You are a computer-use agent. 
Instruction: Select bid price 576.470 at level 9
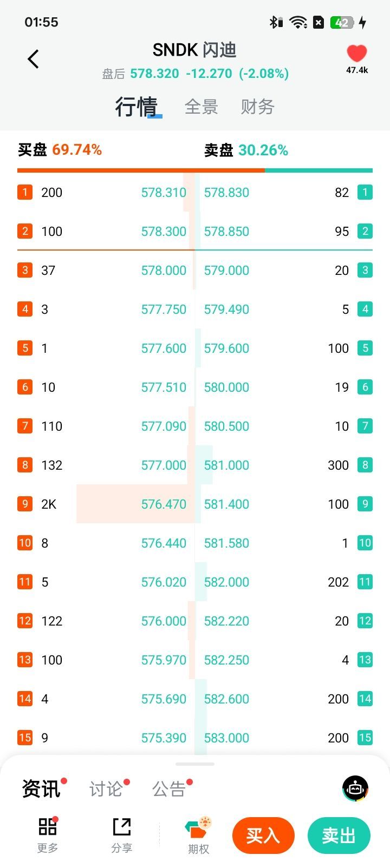tap(164, 504)
